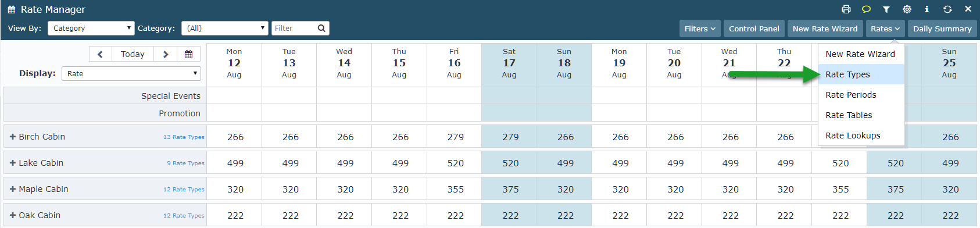Image resolution: width=980 pixels, height=228 pixels.
Task: Open the View By Category dropdown
Action: tap(91, 28)
